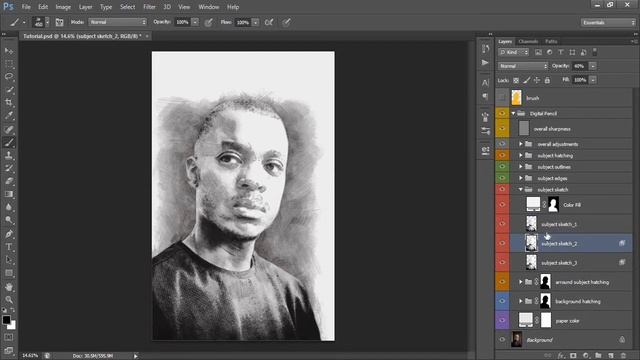Hide the Digital Pencil group

(x=502, y=113)
